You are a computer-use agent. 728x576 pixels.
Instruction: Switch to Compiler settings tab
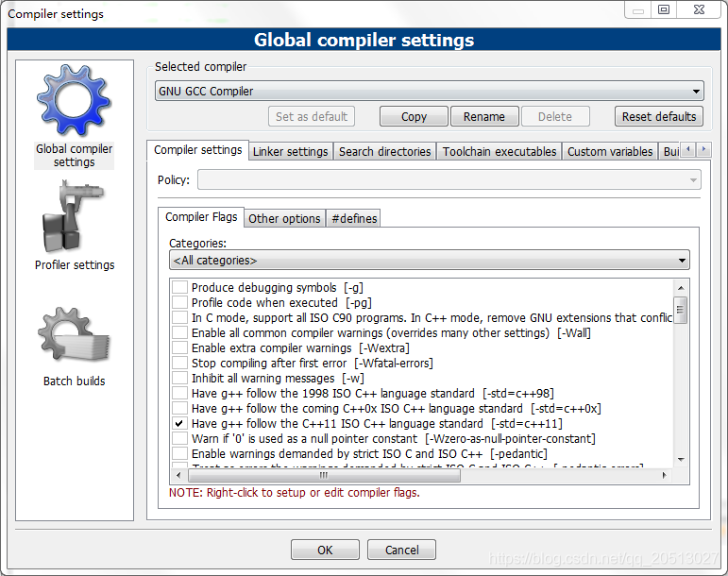pyautogui.click(x=197, y=150)
